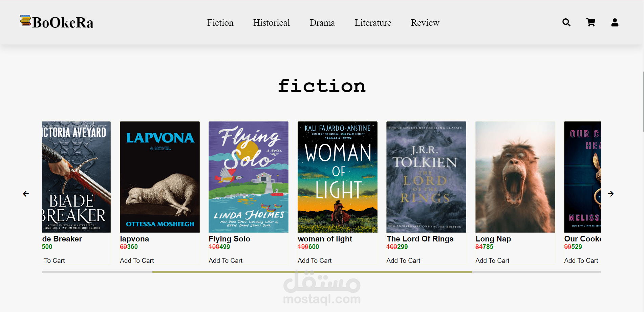Open the Flying Solo book cover

[x=249, y=177]
